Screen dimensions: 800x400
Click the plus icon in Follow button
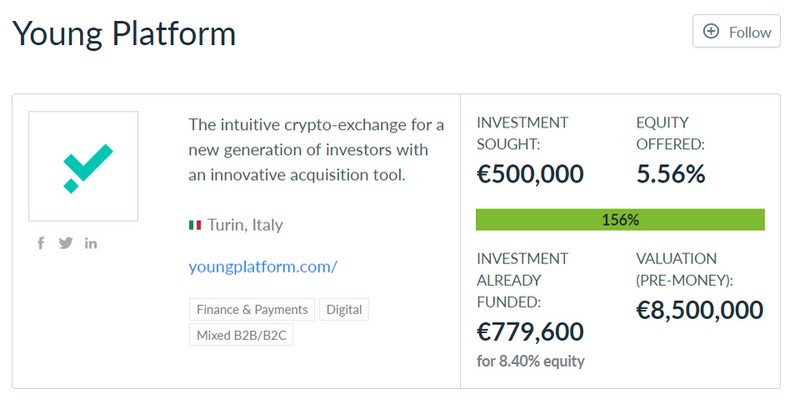pos(712,31)
